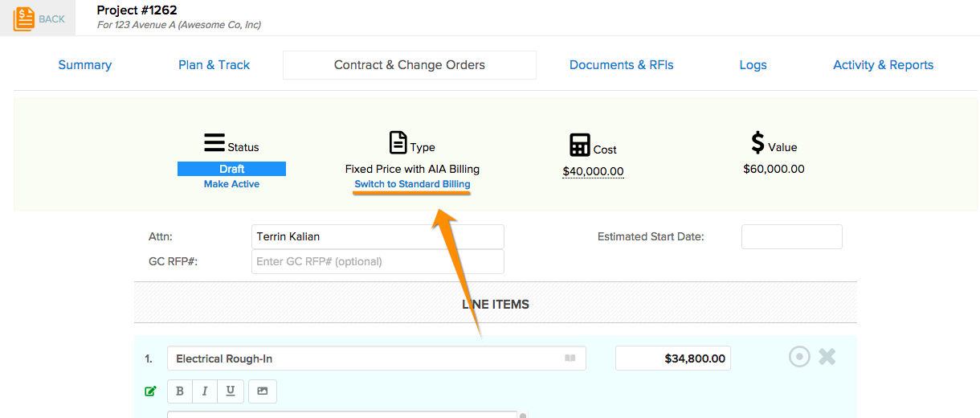The image size is (980, 418).
Task: Click the Status list icon
Action: tap(214, 143)
